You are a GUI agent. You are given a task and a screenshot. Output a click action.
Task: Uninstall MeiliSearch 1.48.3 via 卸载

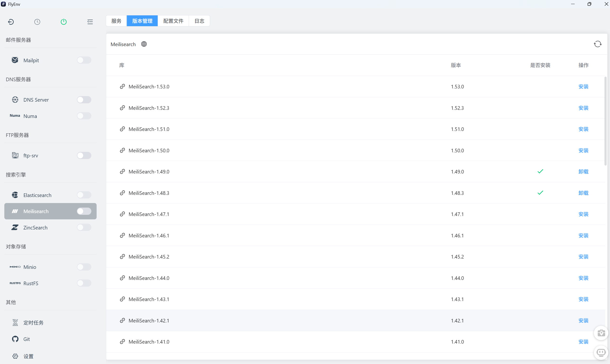(584, 193)
